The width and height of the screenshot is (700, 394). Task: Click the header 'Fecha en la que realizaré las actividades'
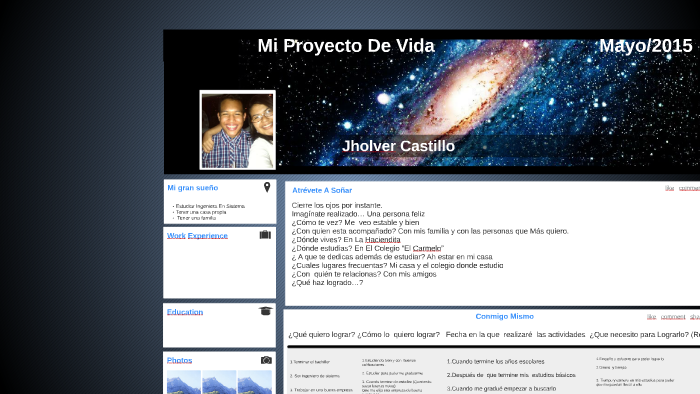(x=515, y=334)
